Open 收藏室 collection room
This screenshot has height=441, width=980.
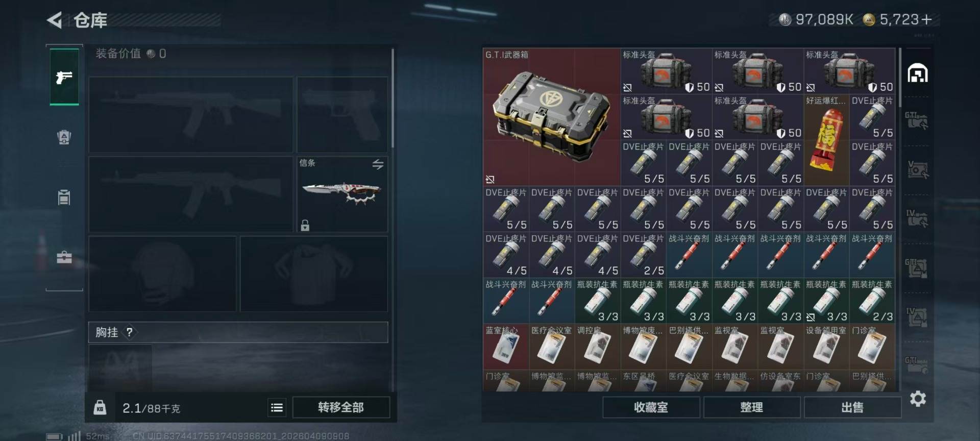tap(651, 407)
